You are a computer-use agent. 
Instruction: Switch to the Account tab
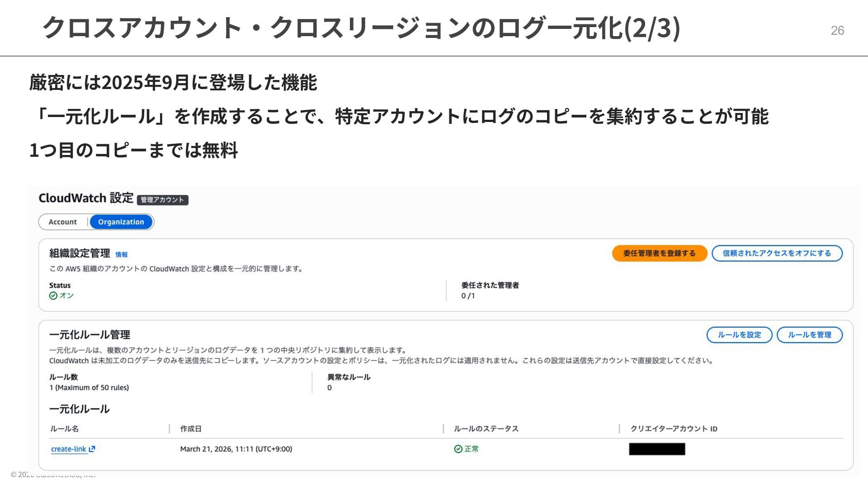coord(63,222)
